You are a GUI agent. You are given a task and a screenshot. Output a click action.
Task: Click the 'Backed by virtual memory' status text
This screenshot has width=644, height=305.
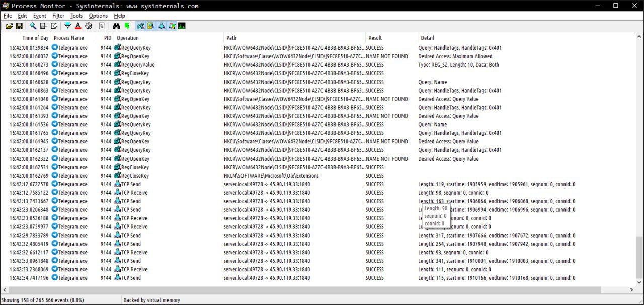[151, 300]
